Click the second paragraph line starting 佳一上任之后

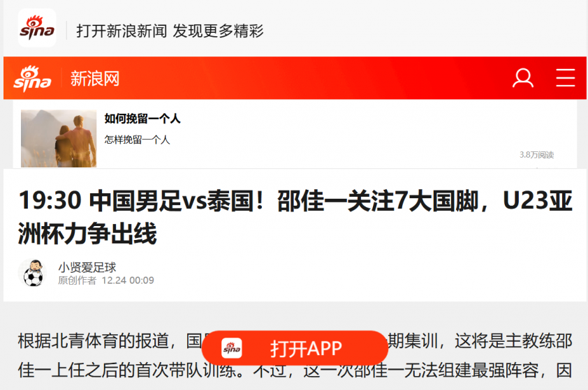click(295, 370)
